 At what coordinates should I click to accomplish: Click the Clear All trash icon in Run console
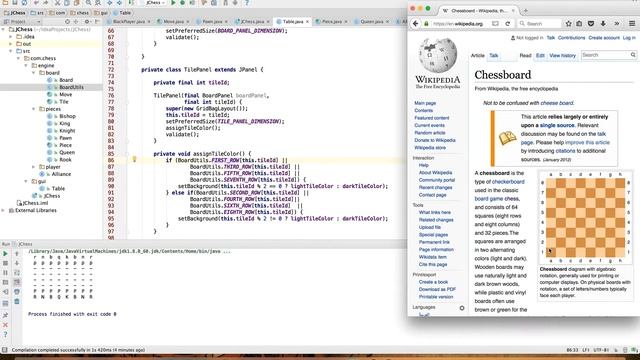[x=17, y=302]
